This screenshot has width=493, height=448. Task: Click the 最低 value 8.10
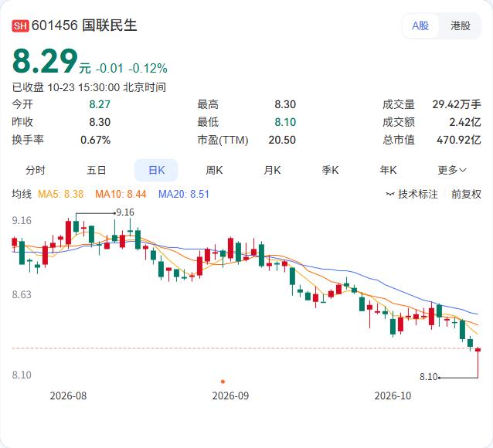pos(285,122)
